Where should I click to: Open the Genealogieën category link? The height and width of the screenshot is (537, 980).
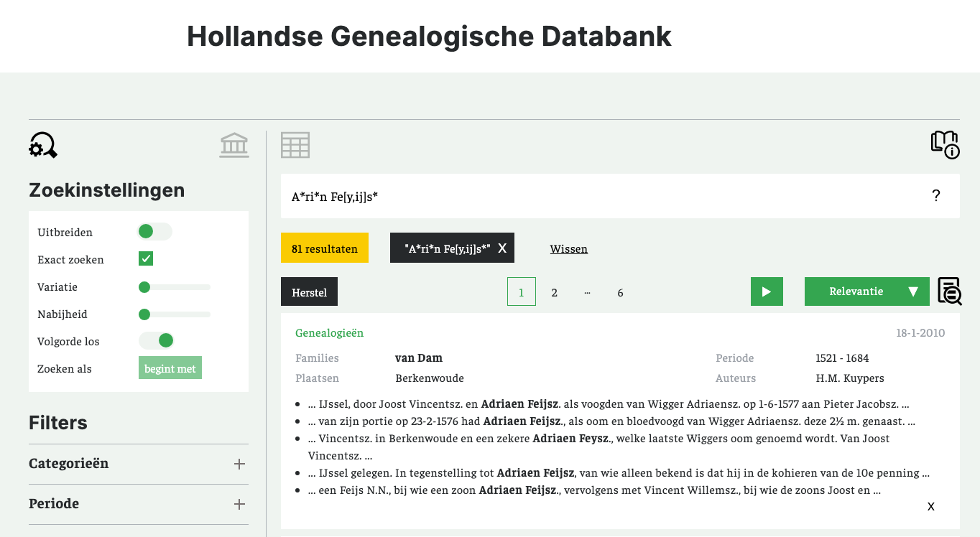(x=330, y=333)
